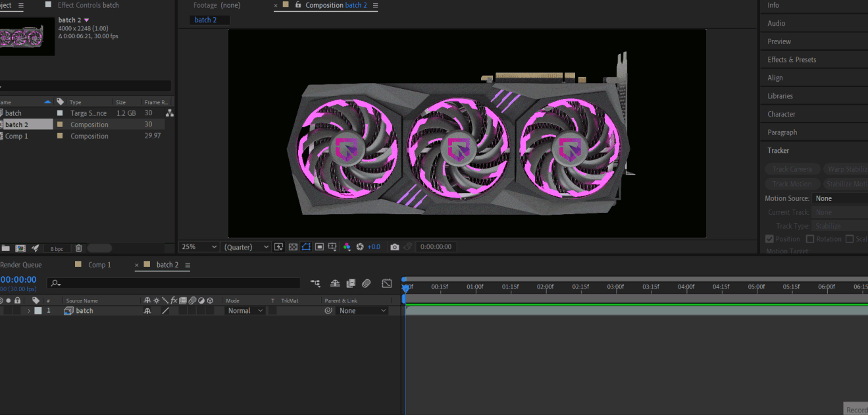Click the Take Snapshot camera icon
This screenshot has width=868, height=415.
pos(394,247)
